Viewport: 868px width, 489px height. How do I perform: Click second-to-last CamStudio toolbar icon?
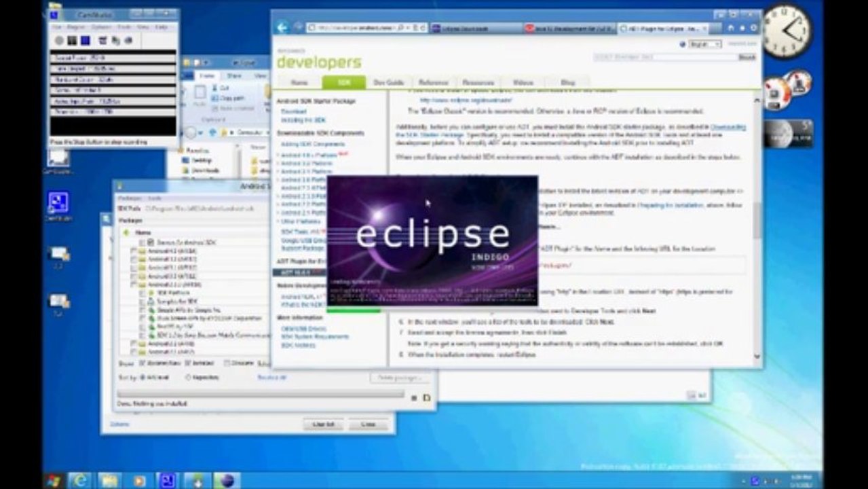[115, 41]
